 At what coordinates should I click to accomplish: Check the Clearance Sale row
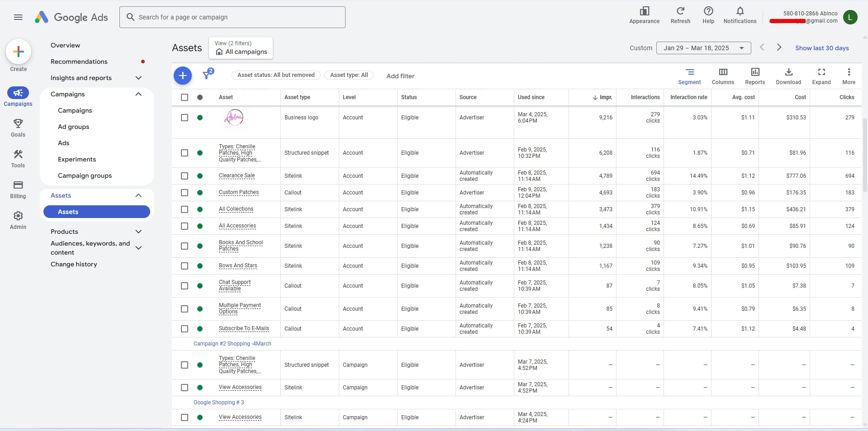coord(185,176)
